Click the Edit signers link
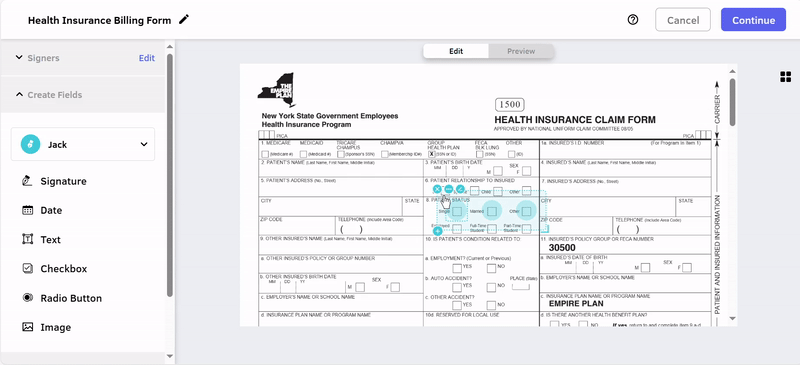Image resolution: width=800 pixels, height=365 pixels. 146,58
